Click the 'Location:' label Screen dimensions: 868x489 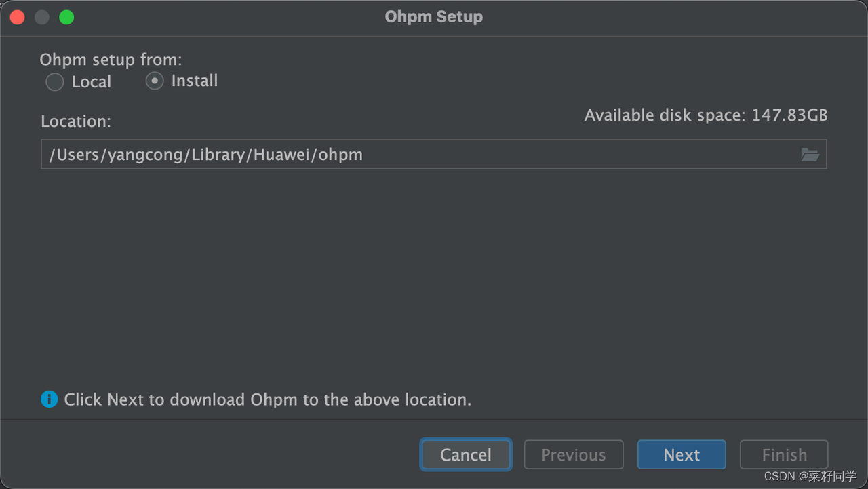(x=76, y=121)
